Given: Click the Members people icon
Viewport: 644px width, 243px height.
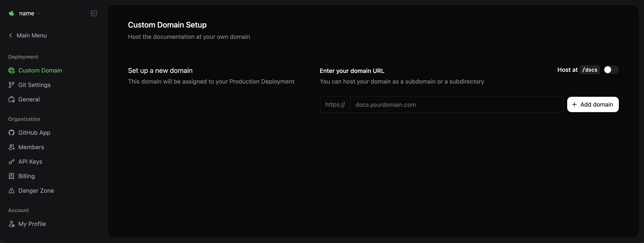Looking at the screenshot, I should pos(12,147).
